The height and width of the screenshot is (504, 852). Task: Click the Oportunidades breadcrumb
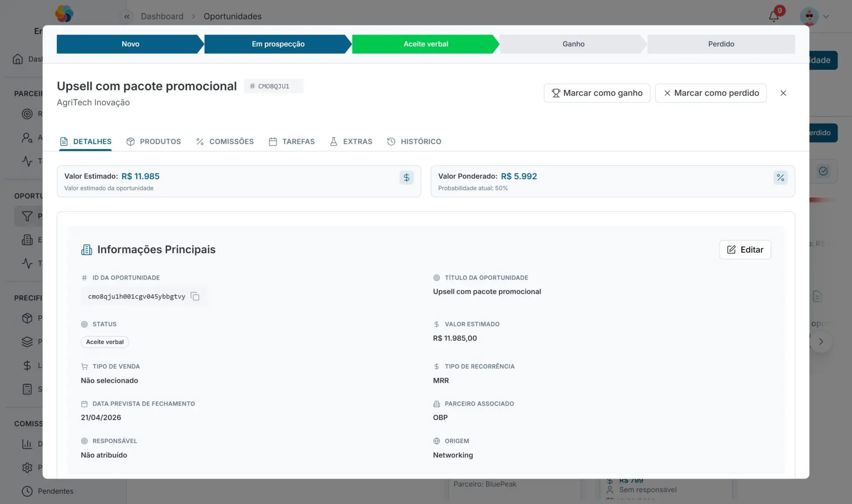click(x=233, y=16)
